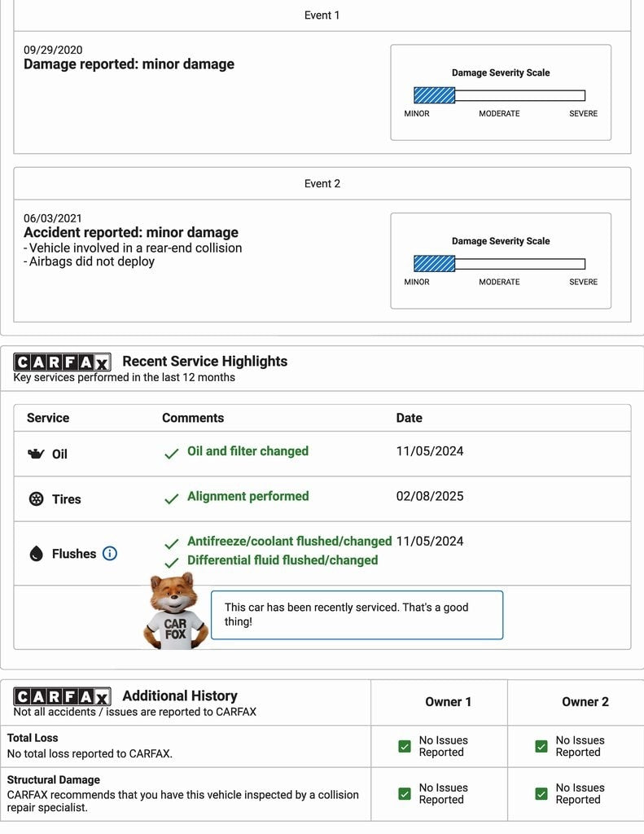
Task: Click Owner 2 Structural Damage green checkbox
Action: pos(541,793)
